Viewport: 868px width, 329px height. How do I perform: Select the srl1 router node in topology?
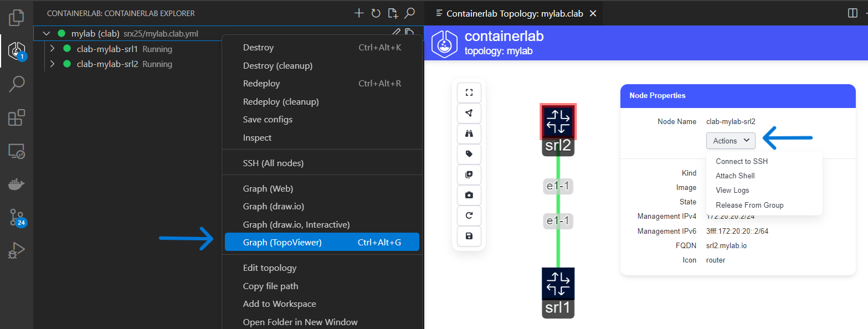tap(558, 284)
